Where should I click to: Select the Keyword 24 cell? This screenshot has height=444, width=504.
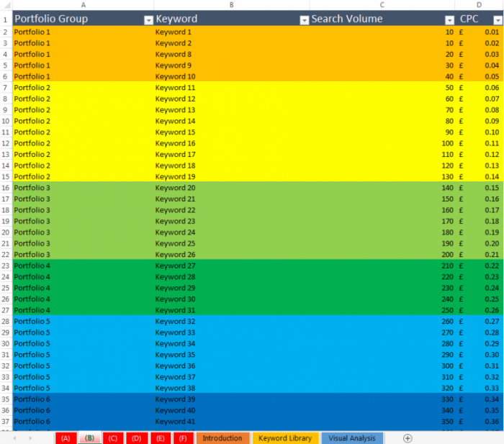click(231, 232)
